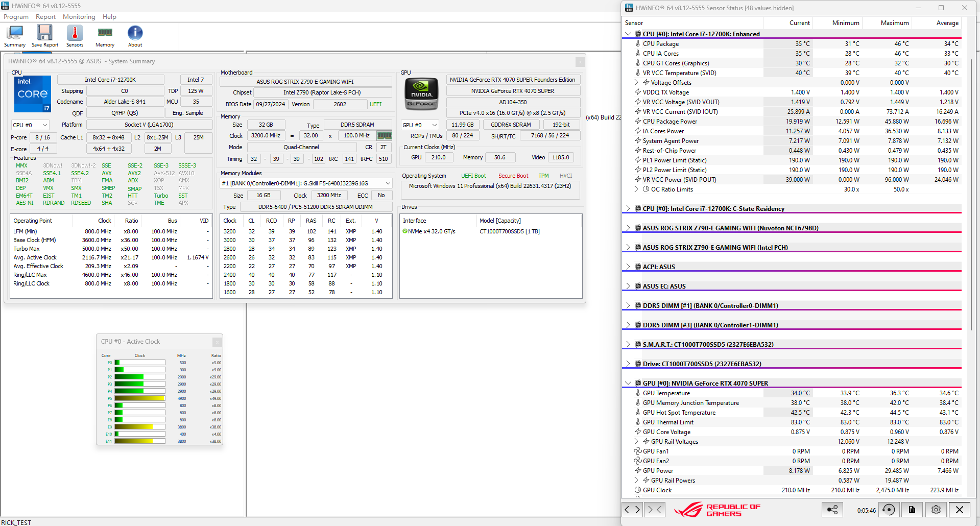Click the NVIDIA GeForce logo

422,94
